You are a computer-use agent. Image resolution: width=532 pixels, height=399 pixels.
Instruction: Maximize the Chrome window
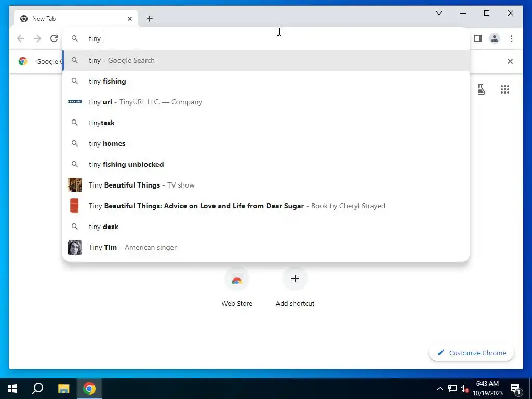tap(486, 13)
